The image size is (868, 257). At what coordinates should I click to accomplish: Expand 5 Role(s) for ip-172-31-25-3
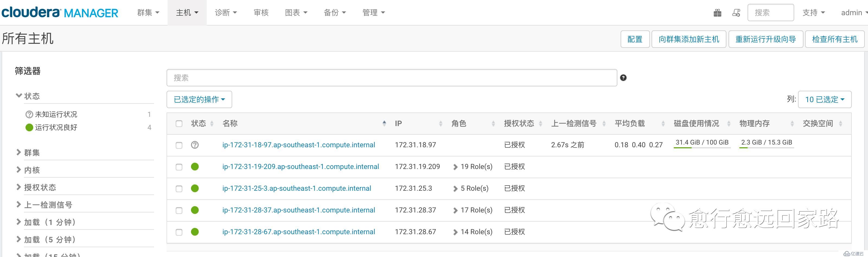[471, 188]
